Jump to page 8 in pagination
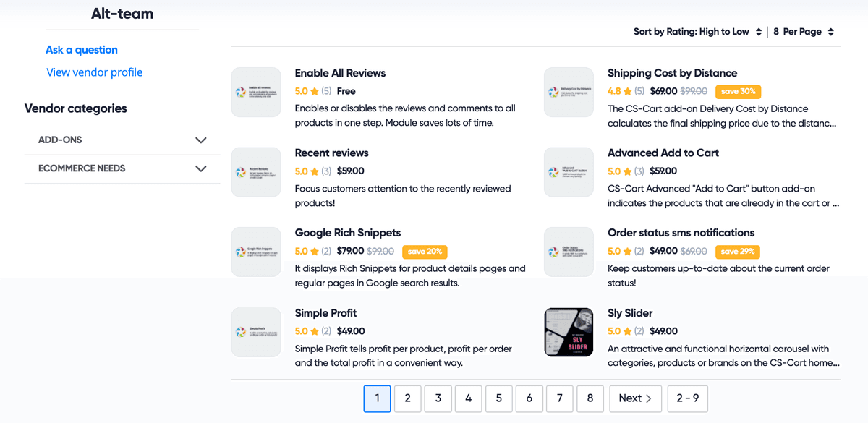This screenshot has width=868, height=423. (590, 398)
